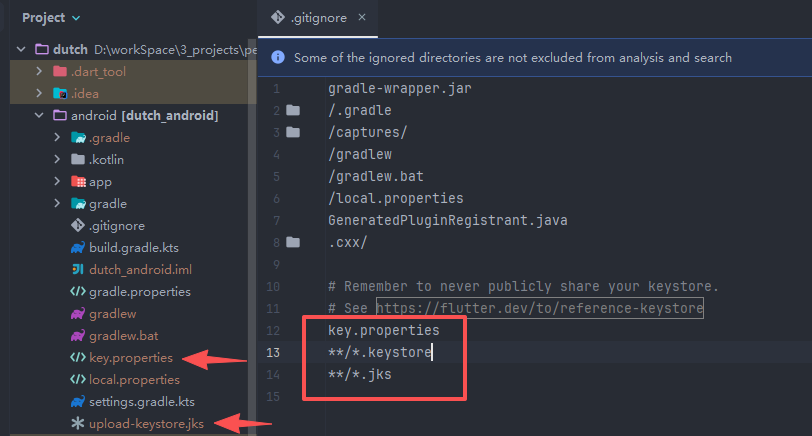Image resolution: width=812 pixels, height=436 pixels.
Task: Select settings.gradle.kts in project tree
Action: tap(142, 401)
